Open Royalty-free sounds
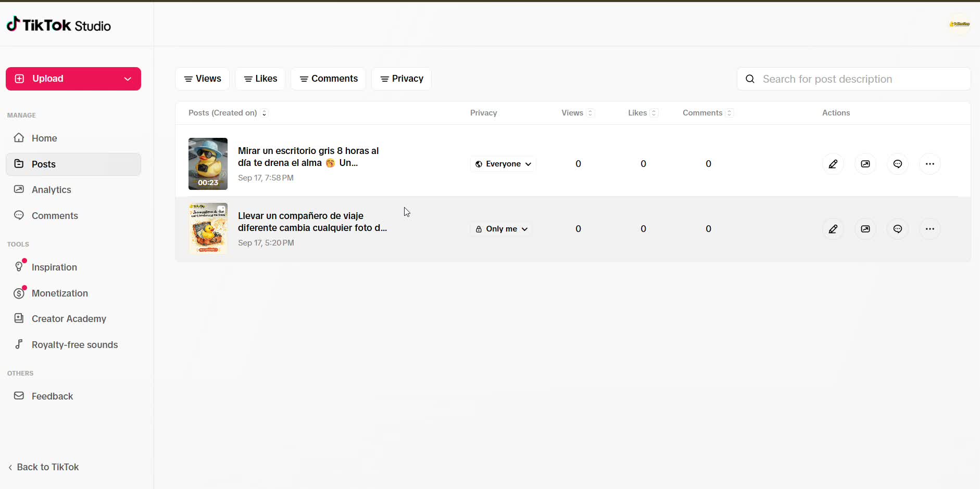The width and height of the screenshot is (980, 489). [x=73, y=345]
